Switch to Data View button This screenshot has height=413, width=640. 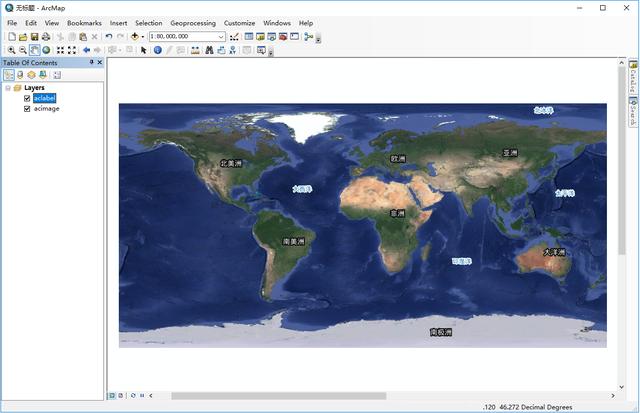[x=112, y=395]
